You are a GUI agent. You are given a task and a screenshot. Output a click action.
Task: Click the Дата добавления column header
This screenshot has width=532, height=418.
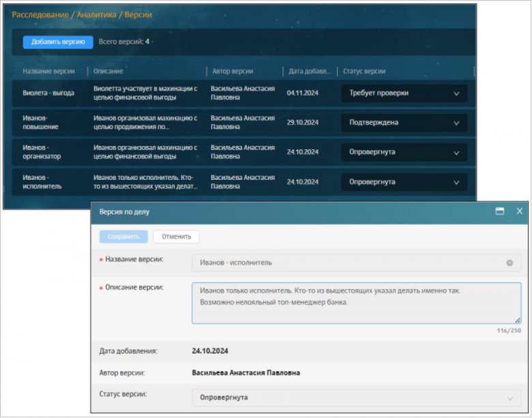point(308,71)
